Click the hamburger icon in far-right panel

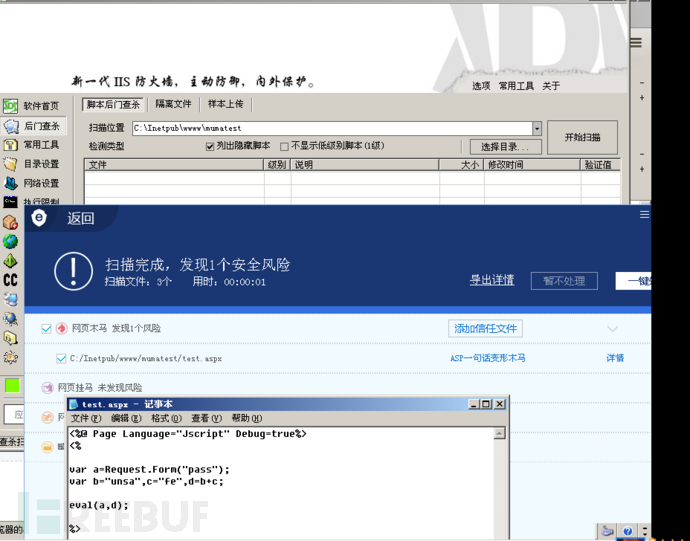[635, 43]
